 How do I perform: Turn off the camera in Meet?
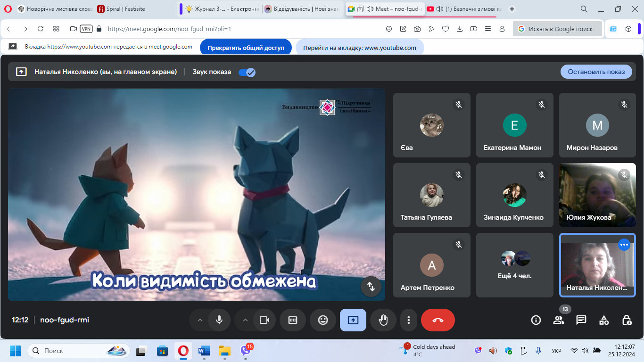click(x=264, y=320)
